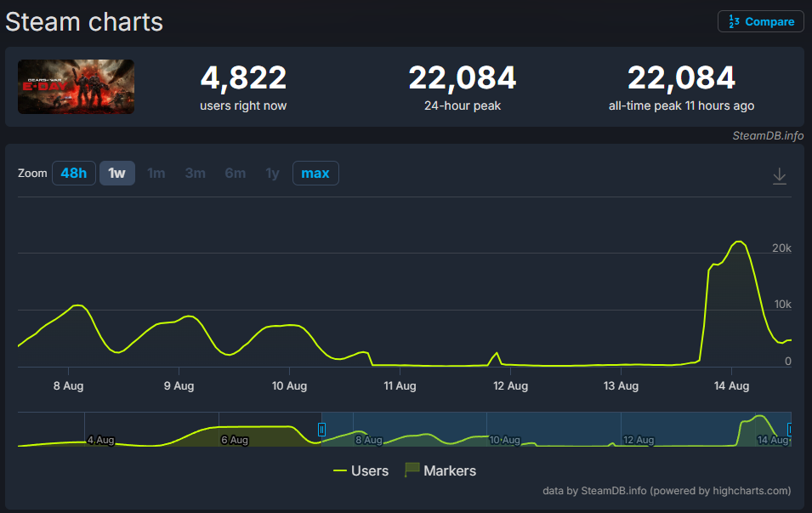Select the 1y zoom range
Viewport: 812px width, 513px height.
pyautogui.click(x=272, y=173)
